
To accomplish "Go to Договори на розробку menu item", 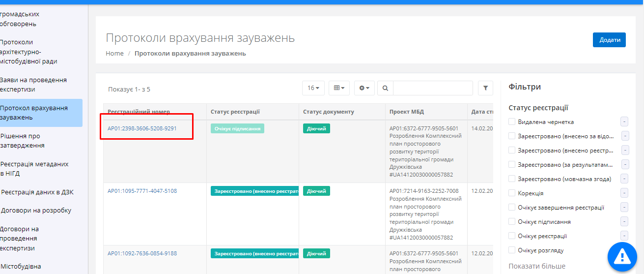I will click(36, 211).
